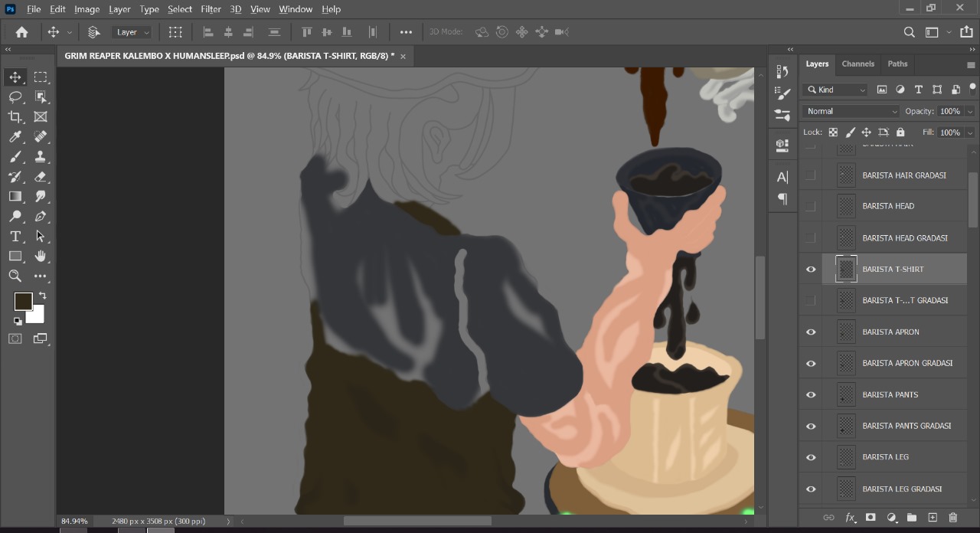The image size is (980, 533).
Task: Click the zoom percentage field 84.94%
Action: (x=74, y=521)
